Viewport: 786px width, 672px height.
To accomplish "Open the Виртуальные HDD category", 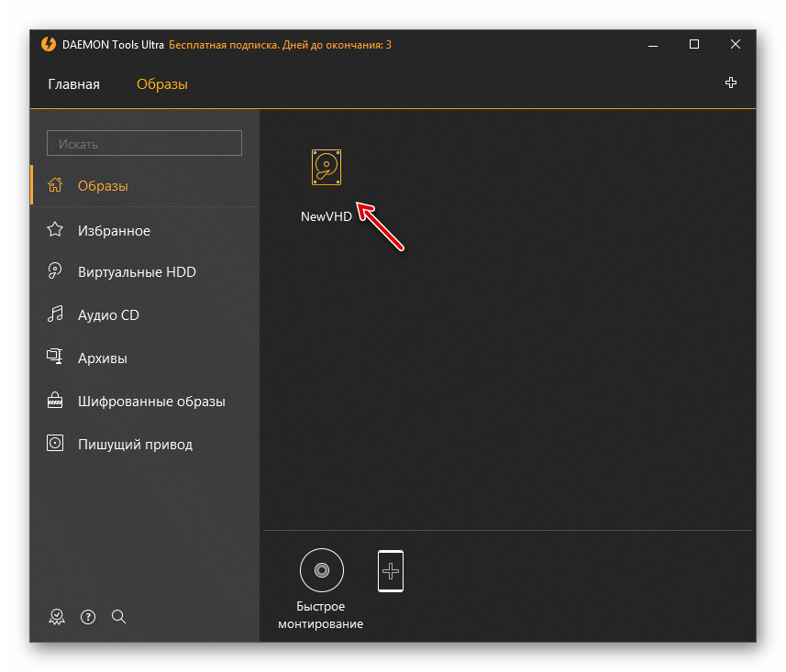I will pos(137,272).
